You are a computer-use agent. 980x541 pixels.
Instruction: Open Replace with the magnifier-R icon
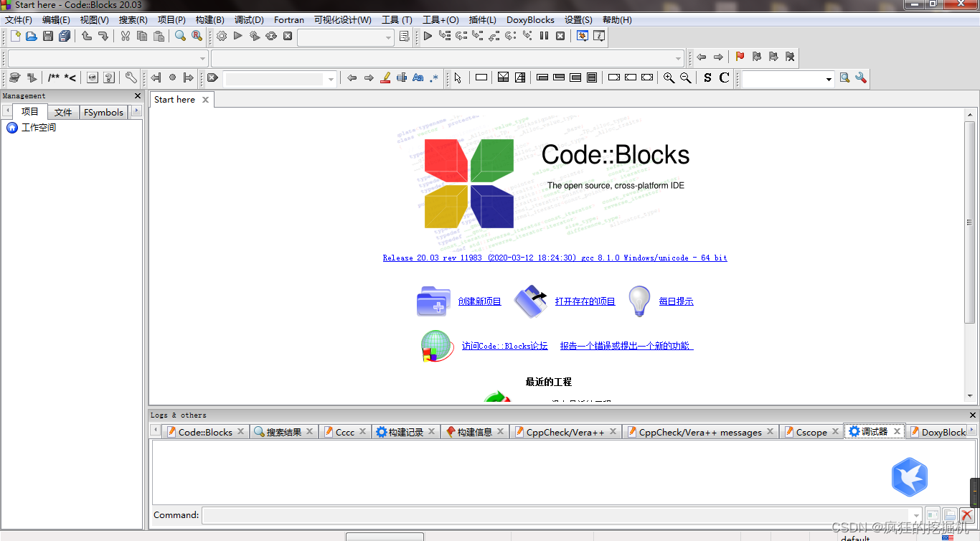click(197, 36)
